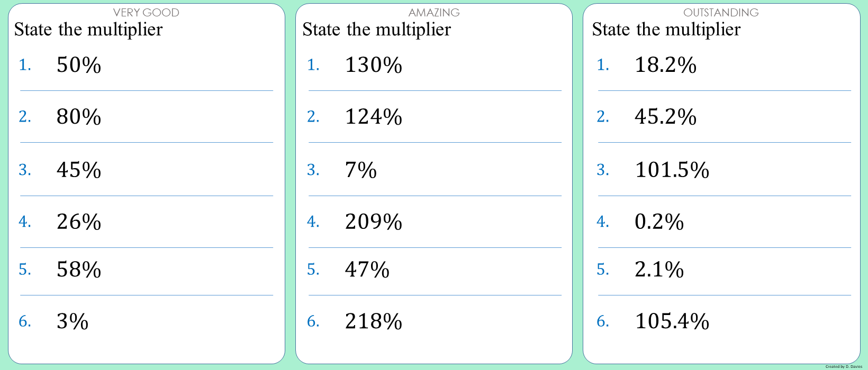The height and width of the screenshot is (370, 868).
Task: Click the AMAZING heading
Action: 434,12
